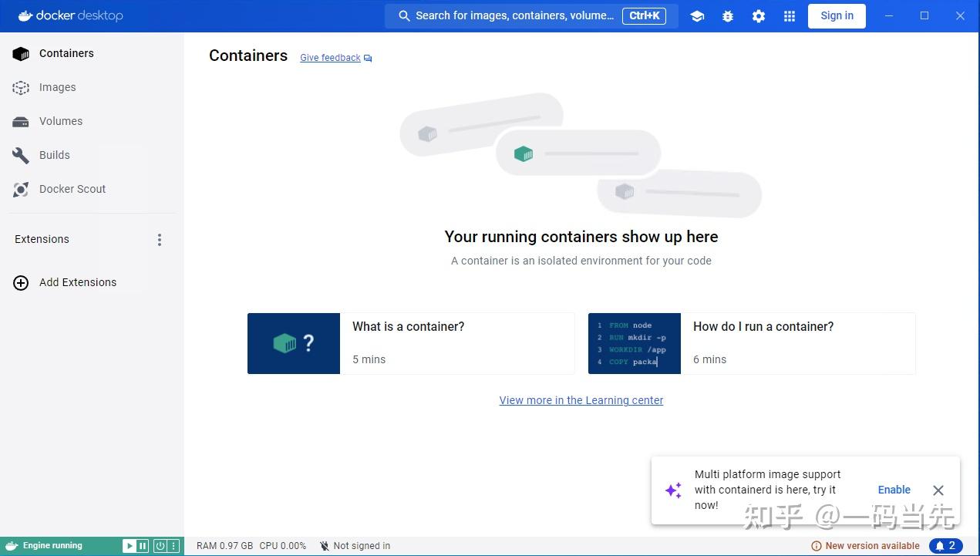Click the Add Extensions plus icon
The height and width of the screenshot is (556, 980).
(21, 282)
